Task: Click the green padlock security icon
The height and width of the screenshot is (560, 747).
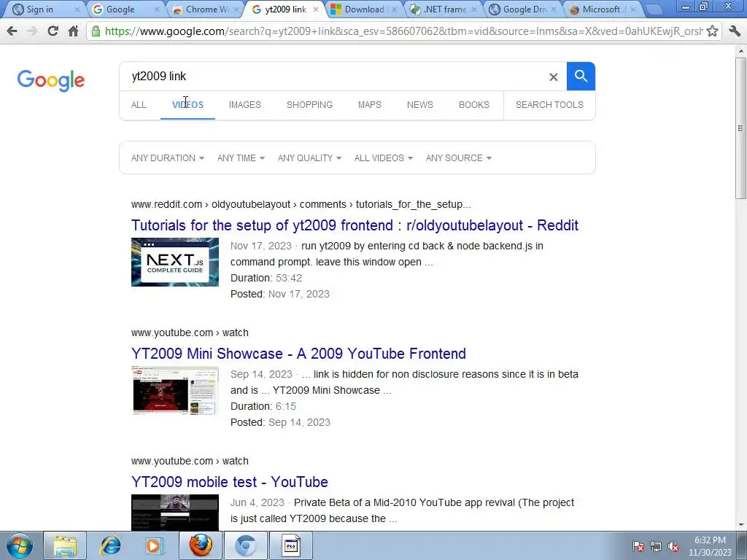Action: 96,31
